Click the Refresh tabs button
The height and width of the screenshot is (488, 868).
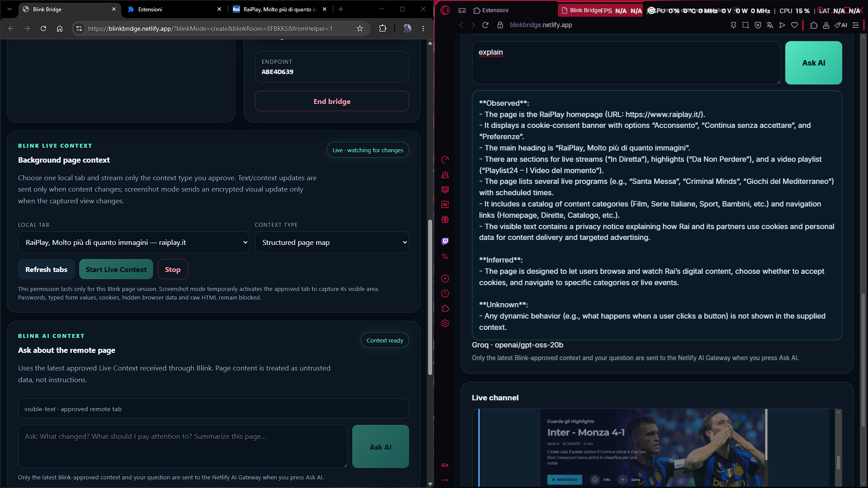[x=46, y=269]
